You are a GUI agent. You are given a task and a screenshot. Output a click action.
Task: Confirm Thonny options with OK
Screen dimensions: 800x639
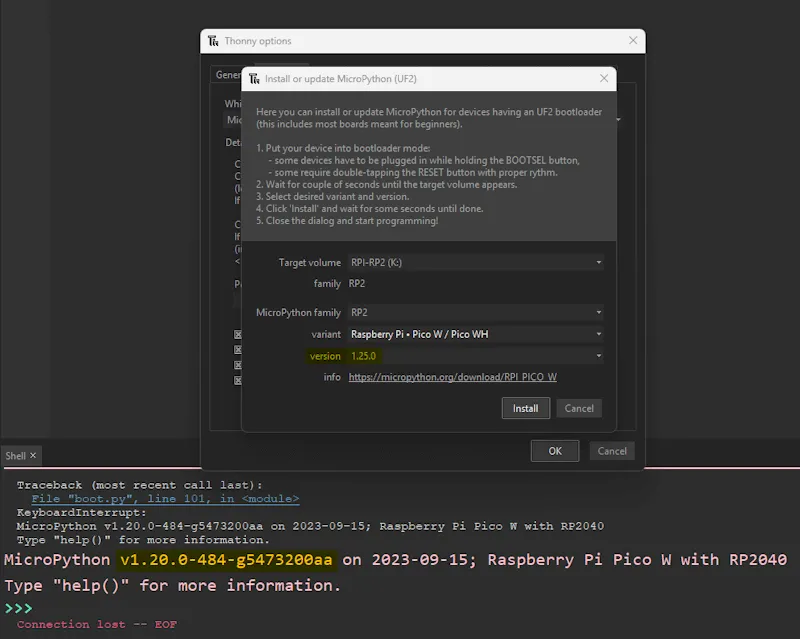coord(555,451)
